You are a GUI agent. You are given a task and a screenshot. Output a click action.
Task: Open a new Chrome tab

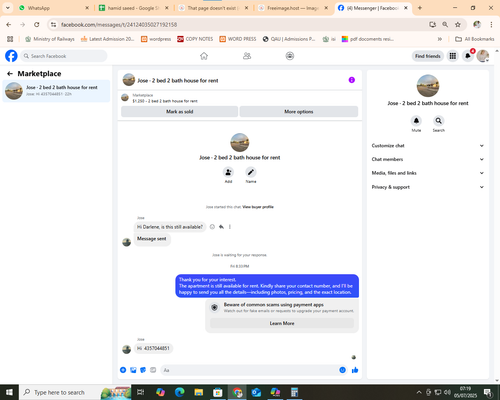[420, 8]
